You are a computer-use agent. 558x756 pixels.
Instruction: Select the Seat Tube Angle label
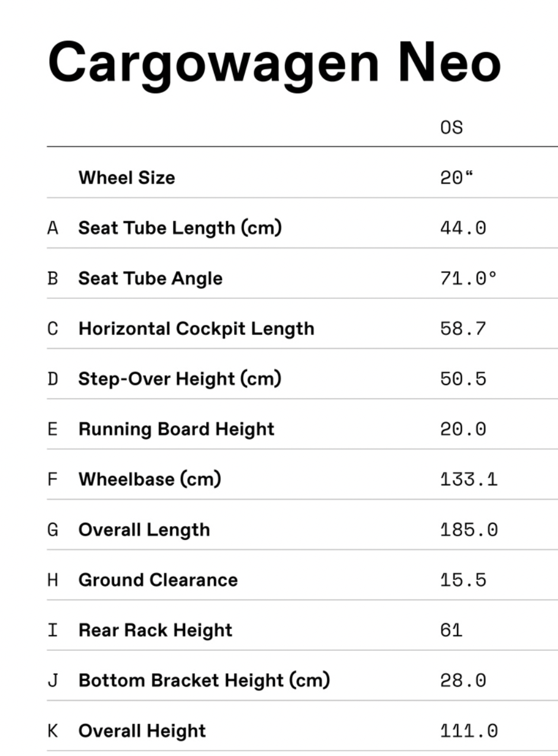[x=150, y=278]
